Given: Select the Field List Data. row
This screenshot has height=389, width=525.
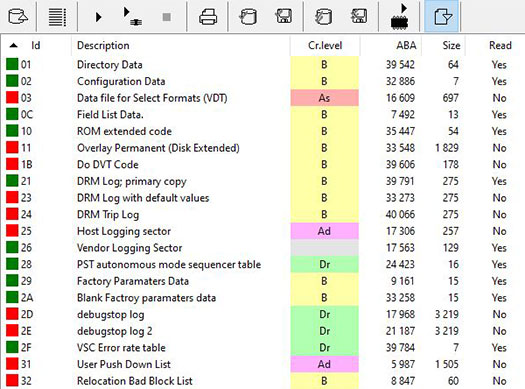Looking at the screenshot, I should (110, 114).
